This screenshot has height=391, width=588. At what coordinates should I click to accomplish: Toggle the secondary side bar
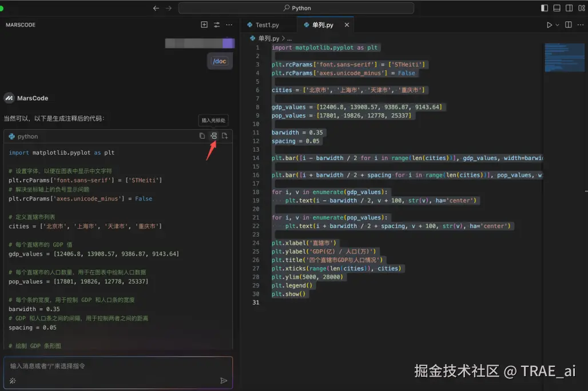(x=569, y=8)
